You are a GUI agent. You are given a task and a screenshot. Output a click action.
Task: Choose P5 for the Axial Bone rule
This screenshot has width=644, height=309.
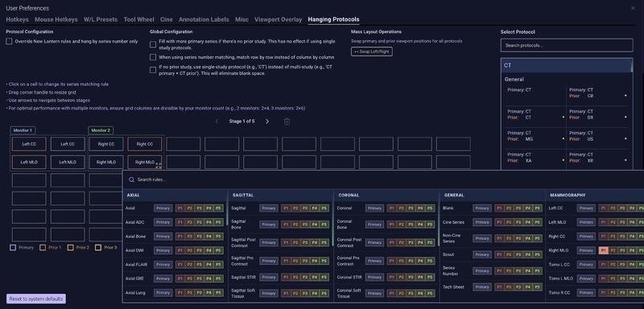tap(218, 237)
